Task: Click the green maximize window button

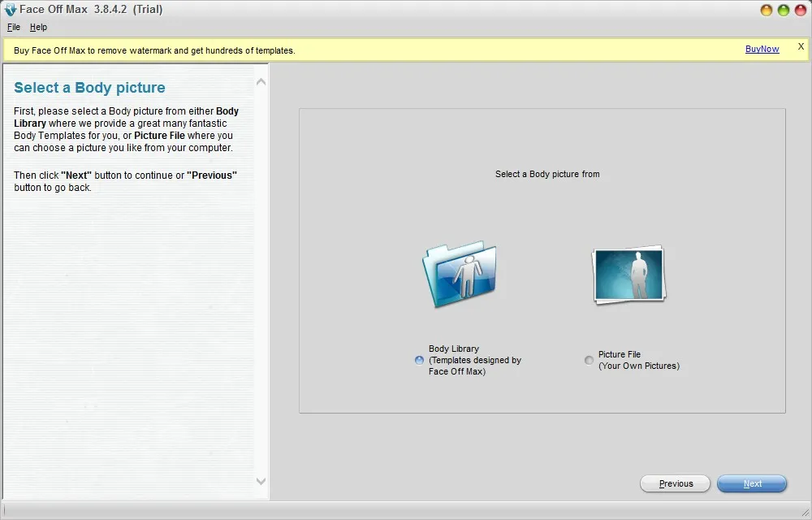Action: 784,11
